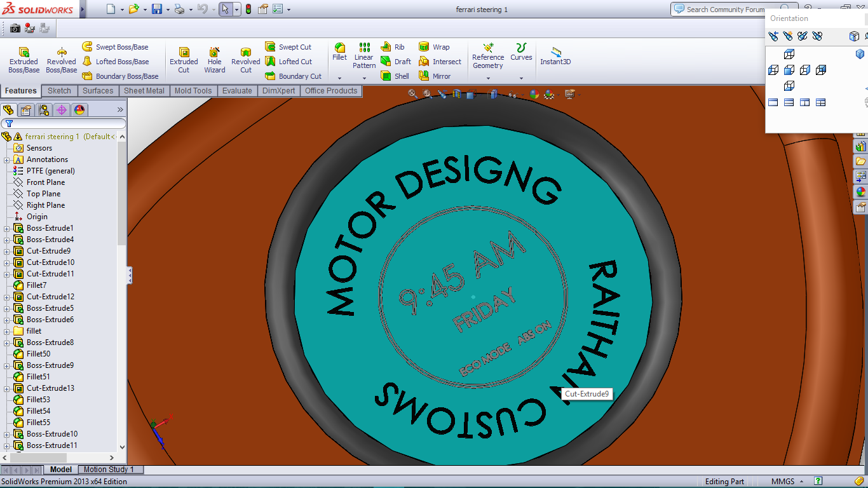Screen dimensions: 868x488
Task: Switch to the Evaluate tab
Action: click(x=237, y=91)
